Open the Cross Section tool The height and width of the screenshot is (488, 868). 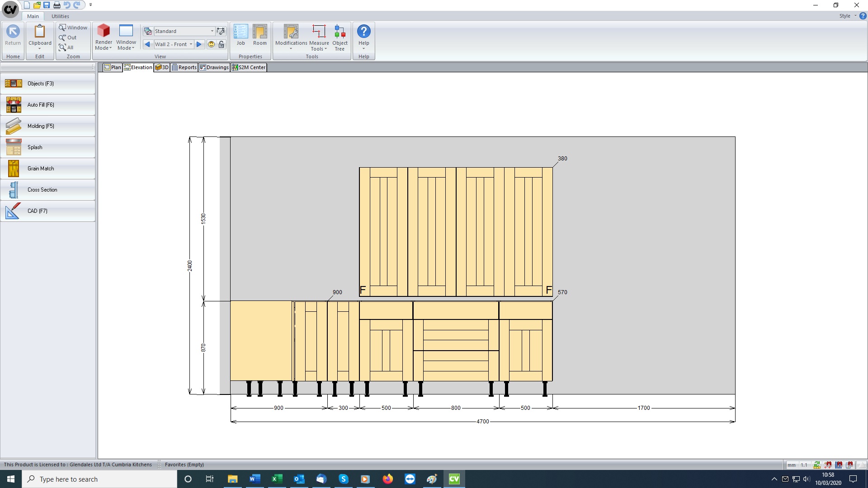[48, 190]
